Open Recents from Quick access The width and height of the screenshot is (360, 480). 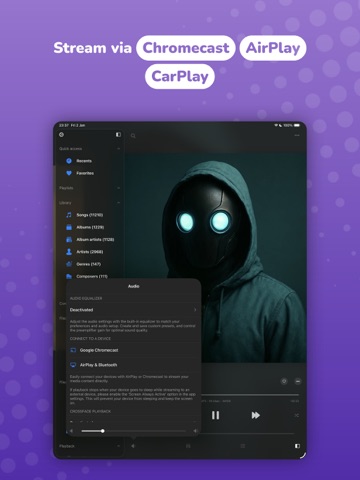(80, 161)
